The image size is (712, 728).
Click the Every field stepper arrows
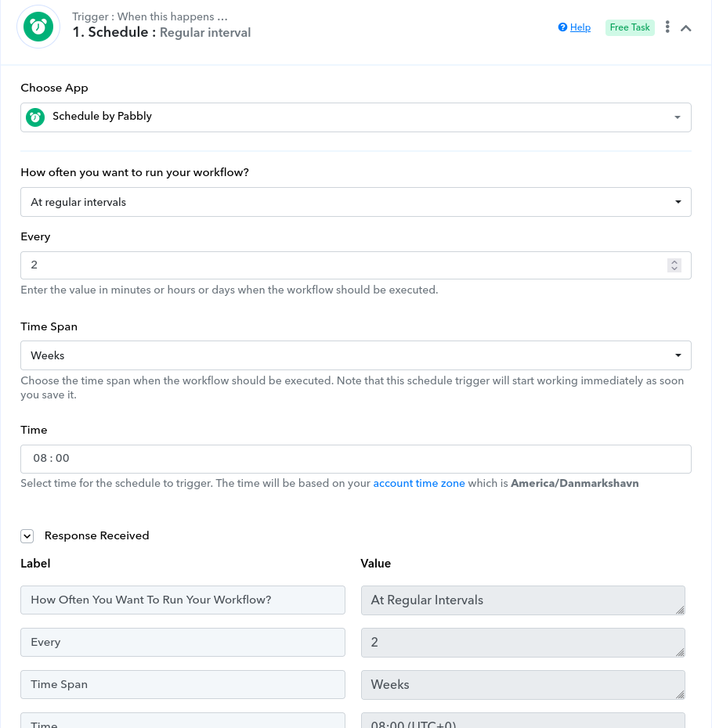674,265
